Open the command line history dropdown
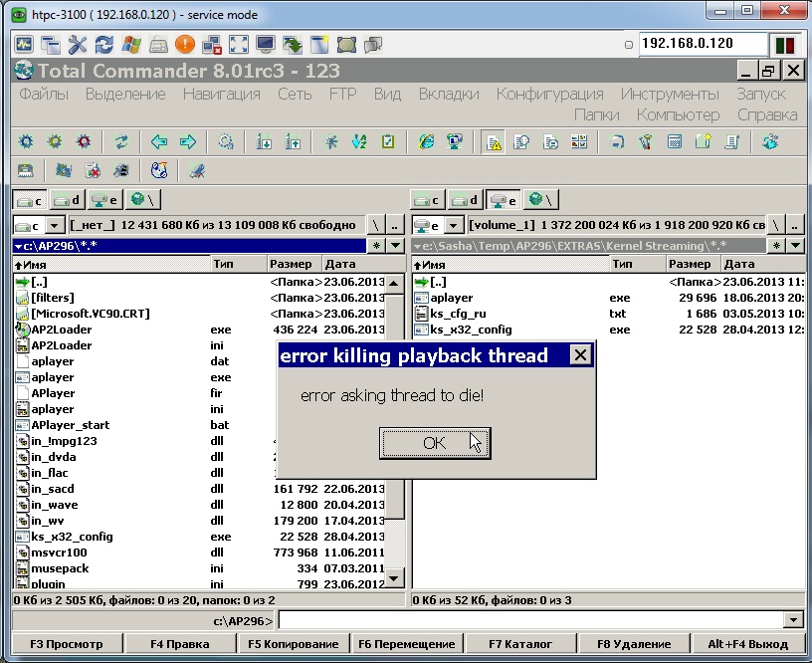 (x=793, y=620)
